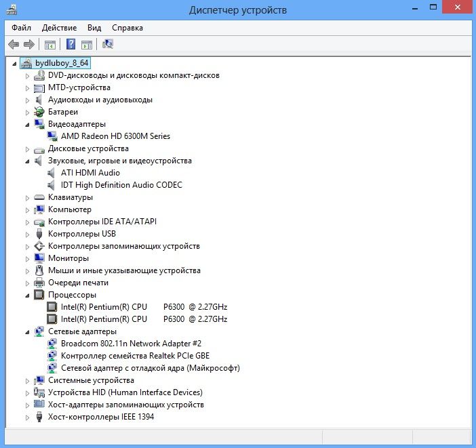Image resolution: width=476 pixels, height=448 pixels.
Task: Open the Help question mark toolbar icon
Action: [71, 44]
